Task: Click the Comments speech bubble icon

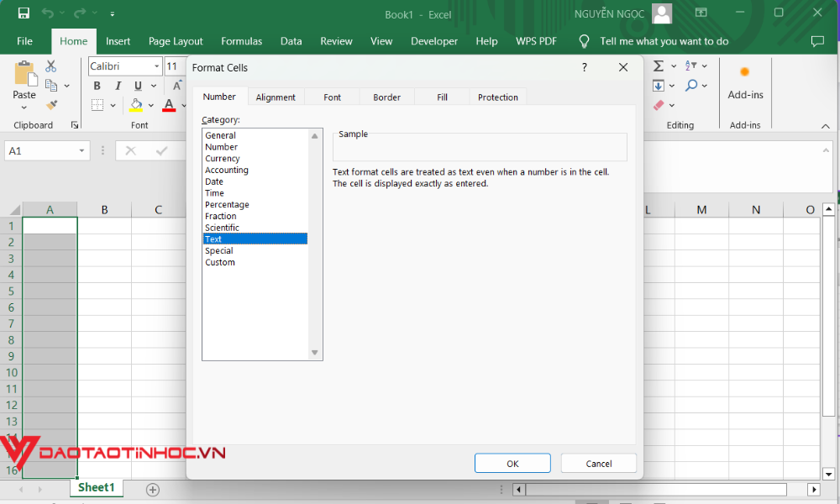Action: (817, 41)
